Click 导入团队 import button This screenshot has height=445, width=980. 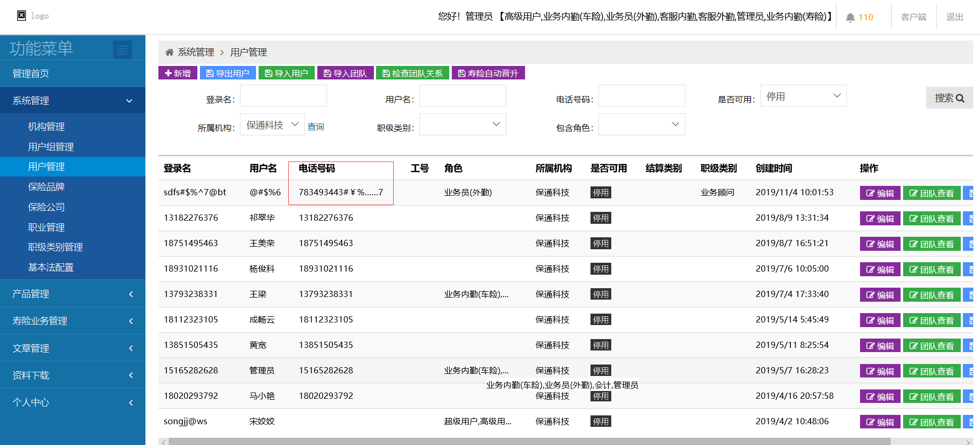coord(345,73)
